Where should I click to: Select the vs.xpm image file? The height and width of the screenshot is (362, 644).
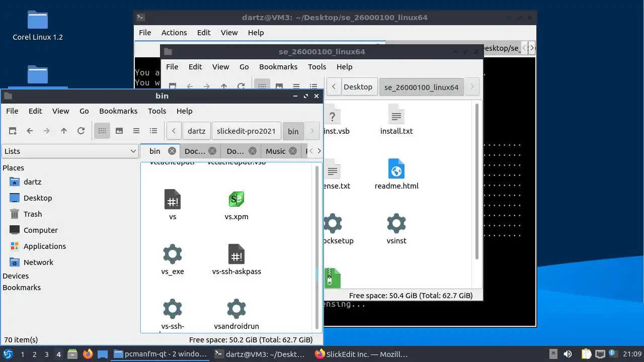(x=236, y=205)
